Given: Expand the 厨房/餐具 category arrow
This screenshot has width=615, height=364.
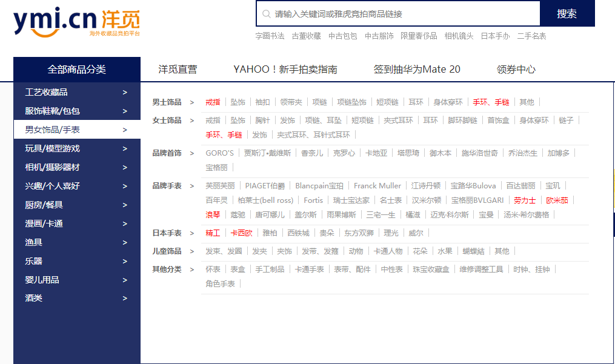Looking at the screenshot, I should [125, 205].
